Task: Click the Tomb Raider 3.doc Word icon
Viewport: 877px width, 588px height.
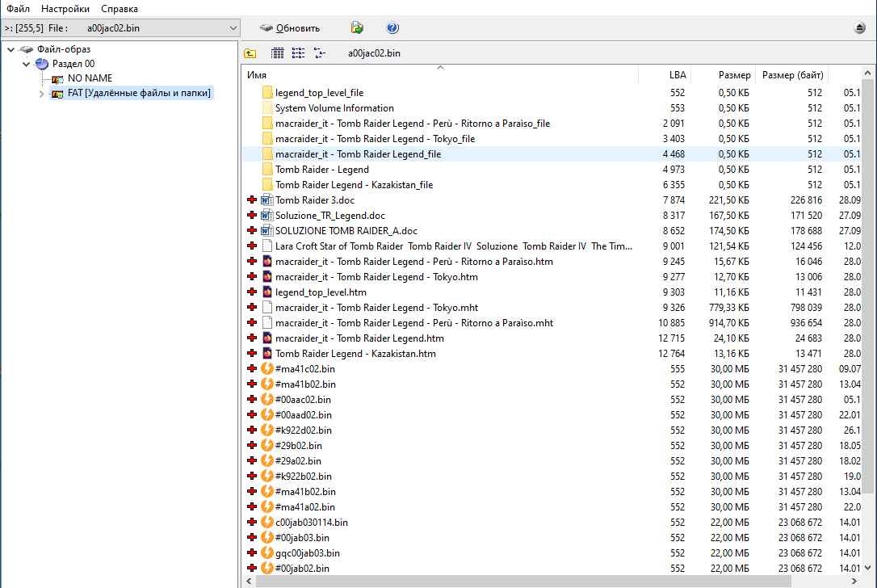Action: tap(268, 200)
